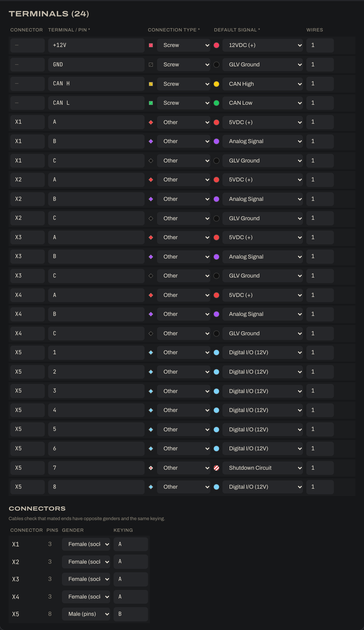Image resolution: width=364 pixels, height=630 pixels.
Task: Click the striped diamond icon for X5 pin 7
Action: point(151,468)
